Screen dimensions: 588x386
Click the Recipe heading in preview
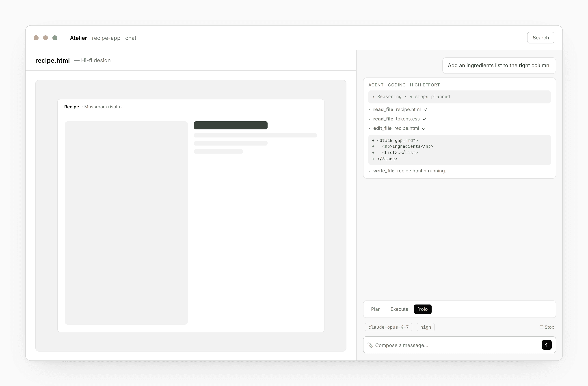pos(71,107)
